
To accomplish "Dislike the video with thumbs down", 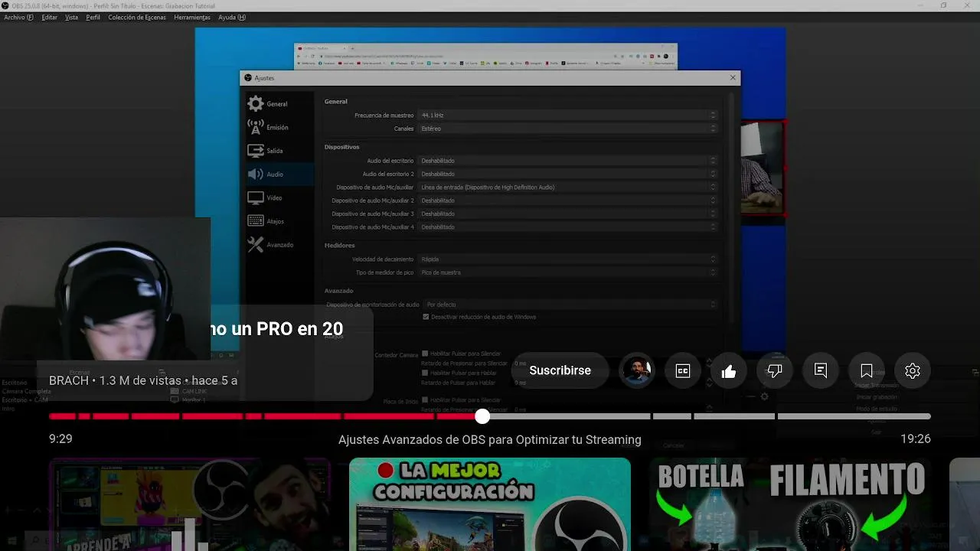I will 775,370.
